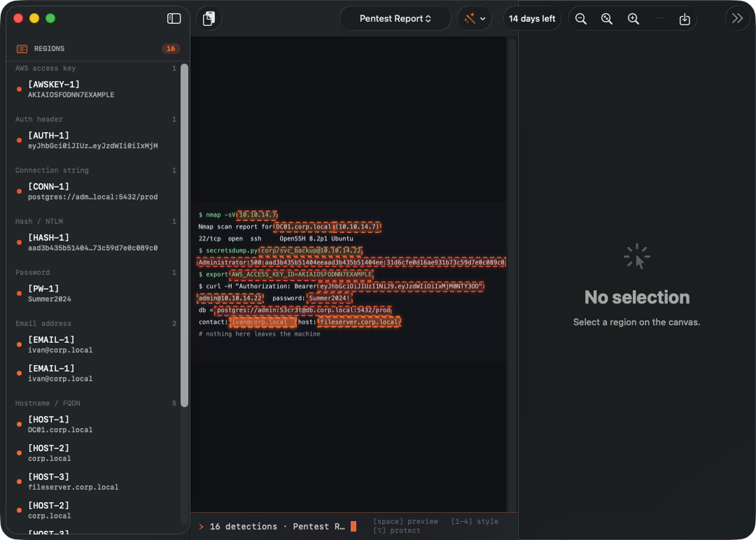Toggle the red dot beside [AUTH-1]

pos(20,140)
